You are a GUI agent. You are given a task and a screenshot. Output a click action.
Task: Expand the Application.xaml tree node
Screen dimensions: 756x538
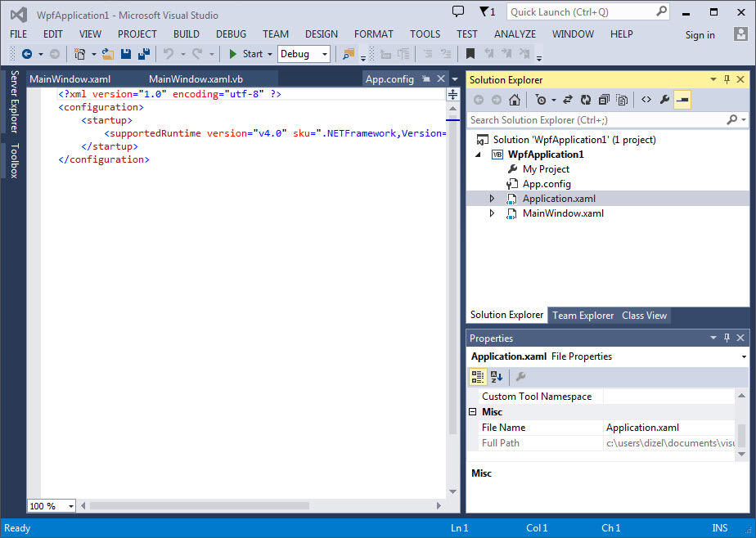[x=492, y=199]
